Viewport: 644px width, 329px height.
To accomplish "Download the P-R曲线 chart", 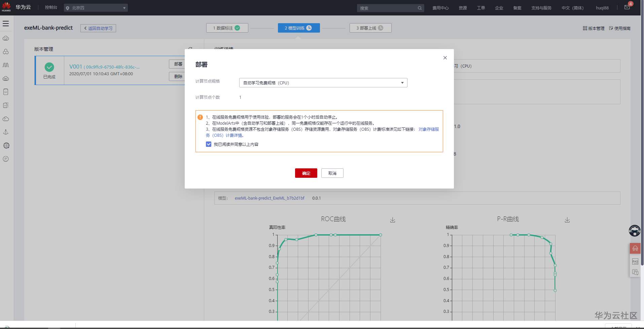I will [567, 220].
